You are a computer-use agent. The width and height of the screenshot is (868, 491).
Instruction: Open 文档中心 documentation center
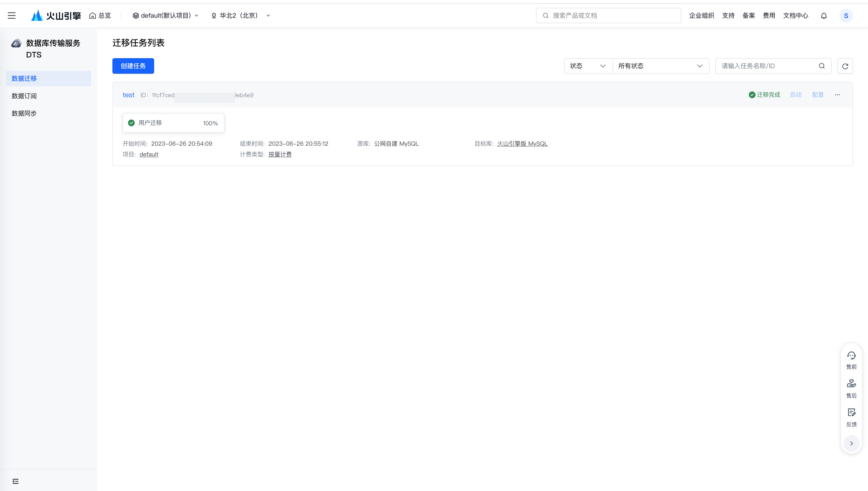[x=796, y=16]
